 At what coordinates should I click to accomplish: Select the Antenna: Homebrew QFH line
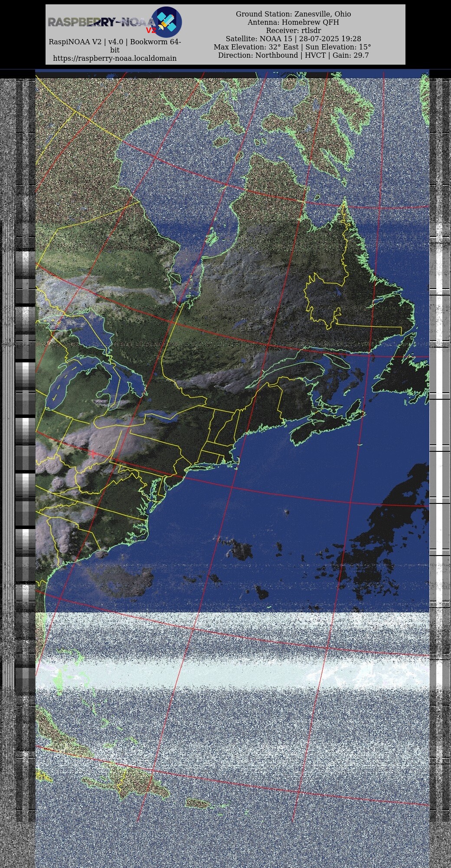(293, 22)
